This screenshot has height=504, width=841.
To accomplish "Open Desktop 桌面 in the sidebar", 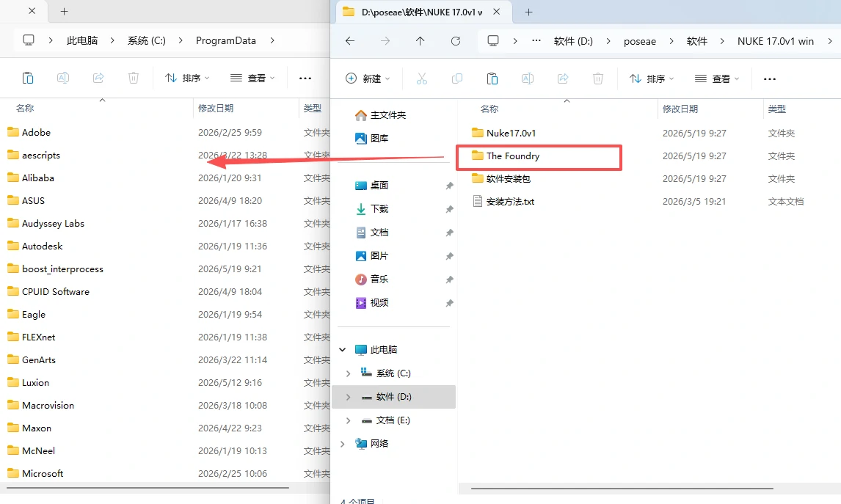I will coord(371,186).
